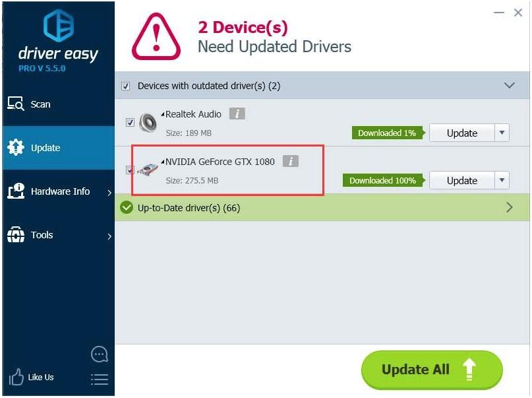Click the NVIDIA graphics card icon
The width and height of the screenshot is (532, 398).
click(148, 169)
